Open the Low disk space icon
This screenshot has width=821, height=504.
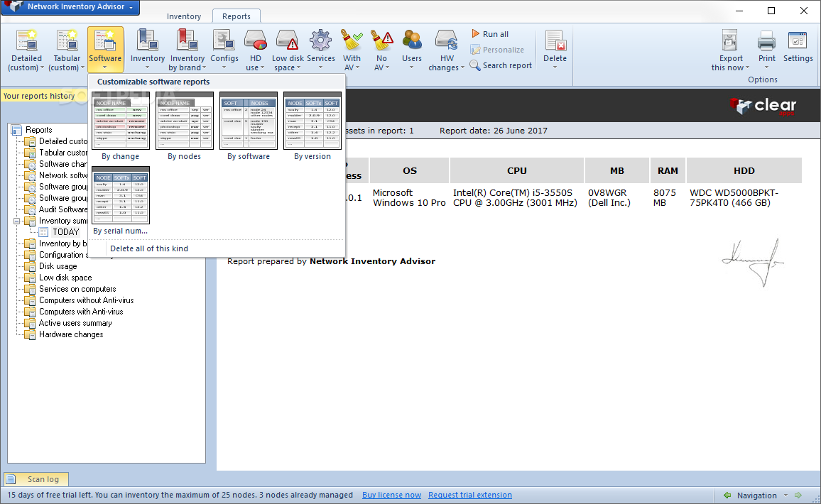pos(288,40)
